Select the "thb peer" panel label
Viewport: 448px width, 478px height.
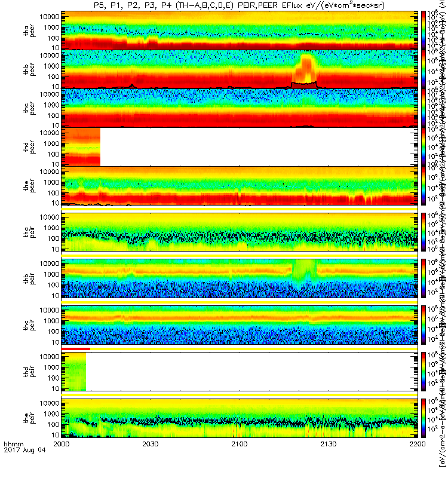point(29,69)
